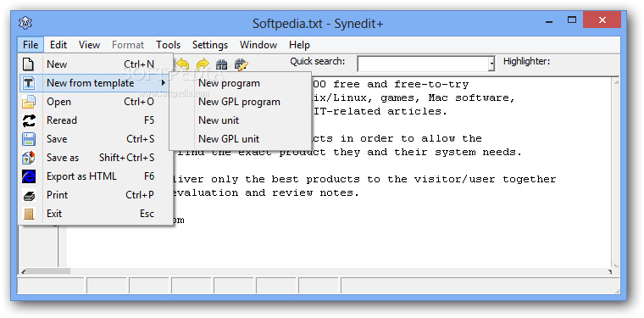Select Reread in the File menu
This screenshot has height=318, width=644.
pyautogui.click(x=95, y=120)
